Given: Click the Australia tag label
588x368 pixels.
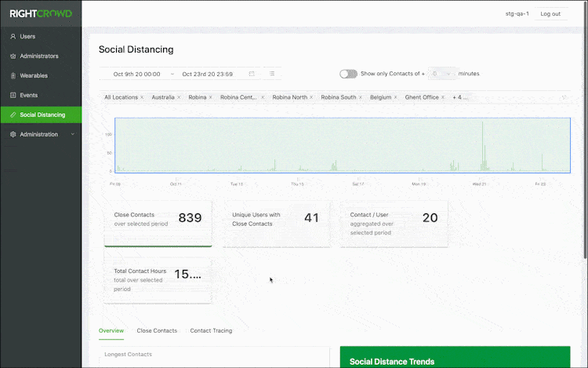Looking at the screenshot, I should (163, 97).
